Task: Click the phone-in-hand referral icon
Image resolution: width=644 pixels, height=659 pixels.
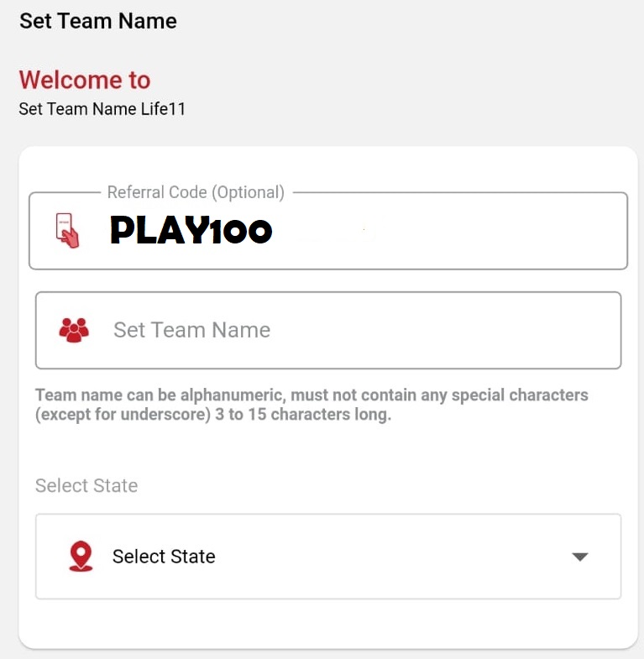Action: click(67, 230)
